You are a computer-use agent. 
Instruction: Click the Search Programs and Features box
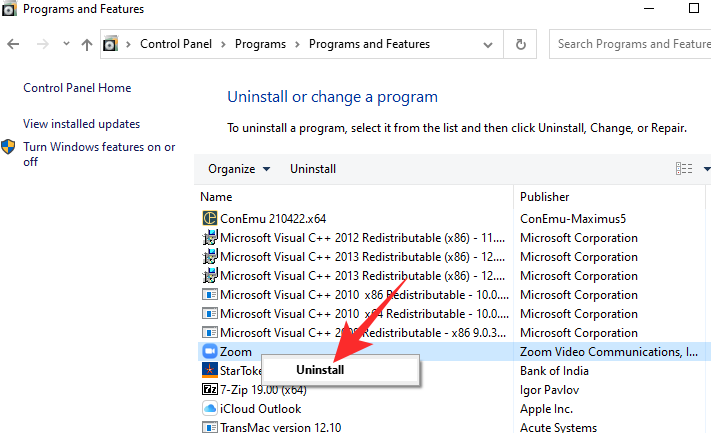tap(630, 44)
